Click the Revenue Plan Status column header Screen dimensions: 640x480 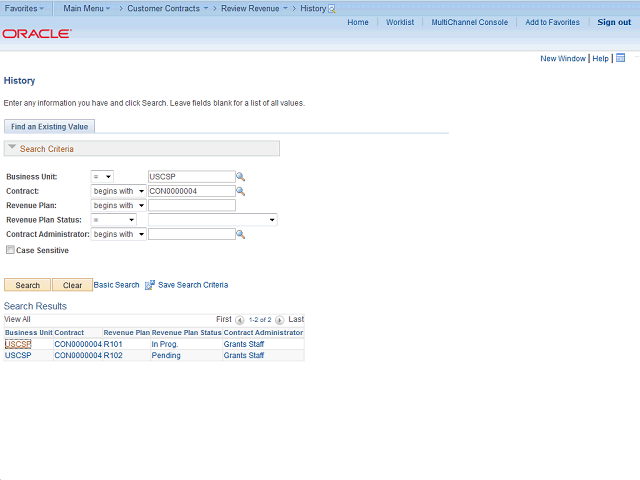tap(187, 333)
